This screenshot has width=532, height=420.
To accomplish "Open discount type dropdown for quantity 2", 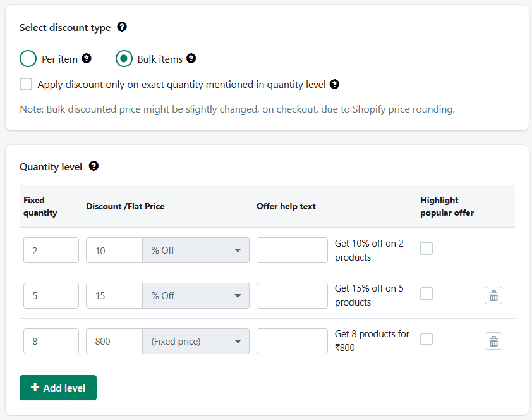I will click(x=196, y=250).
